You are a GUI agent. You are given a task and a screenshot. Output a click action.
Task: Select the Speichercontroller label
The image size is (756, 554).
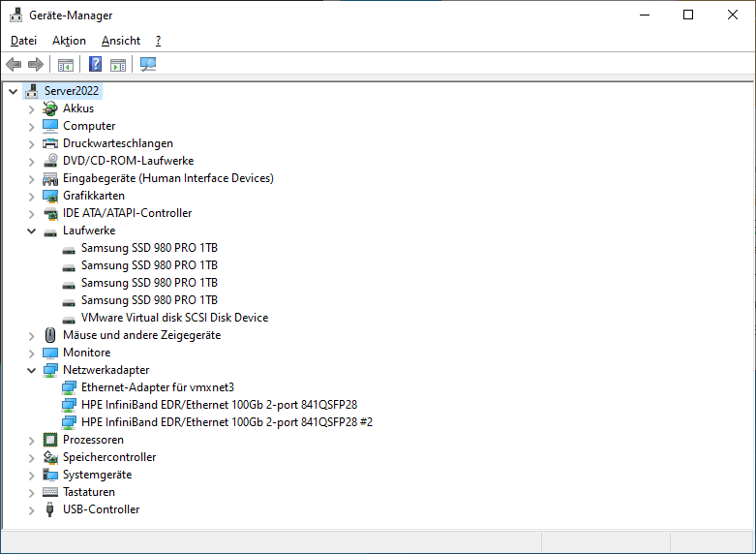click(x=109, y=457)
